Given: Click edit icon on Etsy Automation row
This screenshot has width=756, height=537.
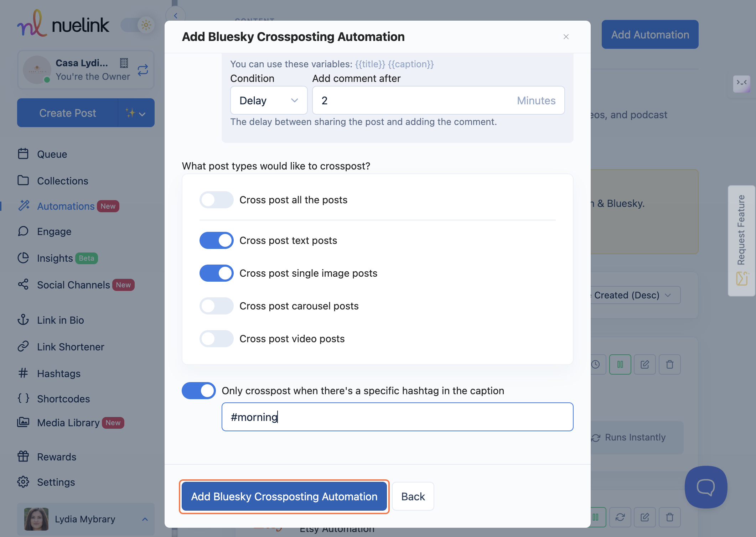Looking at the screenshot, I should coord(645,517).
